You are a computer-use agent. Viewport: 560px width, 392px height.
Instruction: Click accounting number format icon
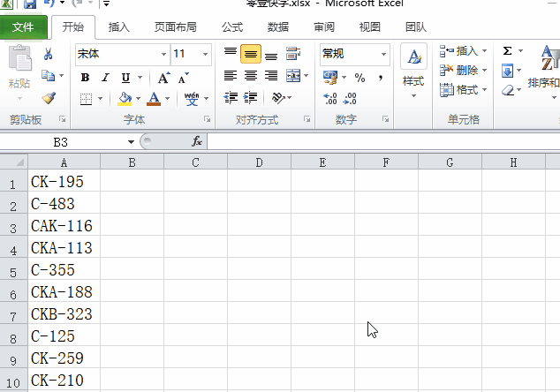(x=330, y=77)
